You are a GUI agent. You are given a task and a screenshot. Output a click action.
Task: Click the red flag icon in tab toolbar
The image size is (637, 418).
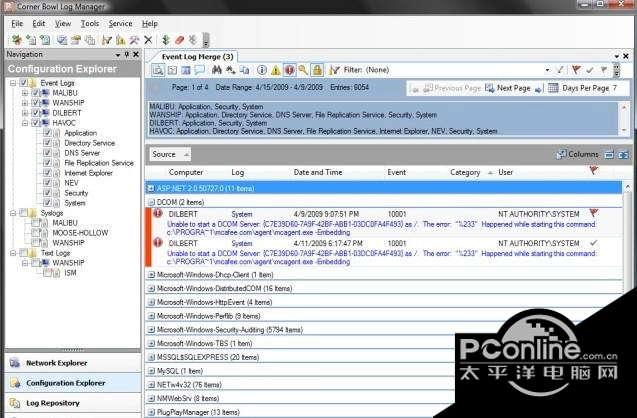pyautogui.click(x=576, y=70)
